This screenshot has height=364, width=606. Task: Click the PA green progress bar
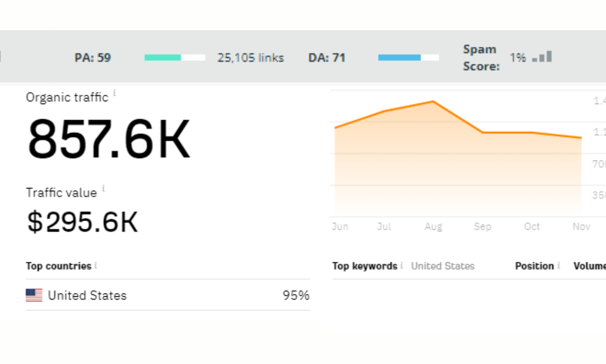click(x=175, y=57)
